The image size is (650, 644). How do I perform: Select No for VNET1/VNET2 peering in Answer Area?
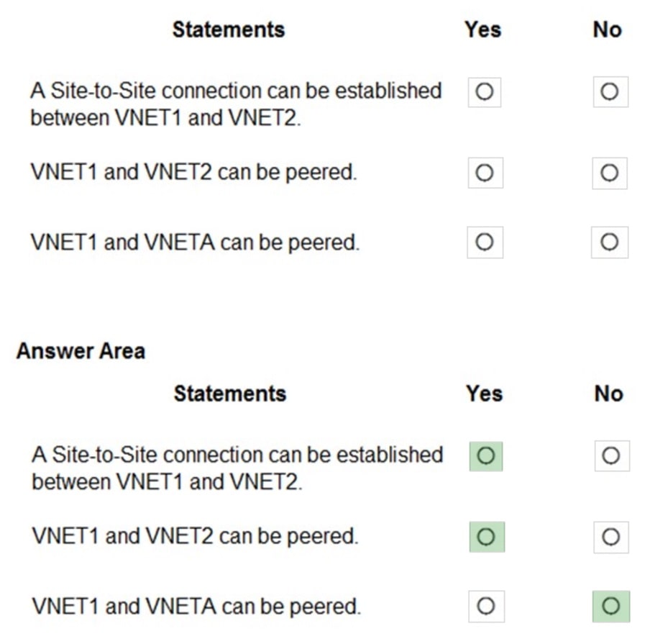click(x=611, y=537)
